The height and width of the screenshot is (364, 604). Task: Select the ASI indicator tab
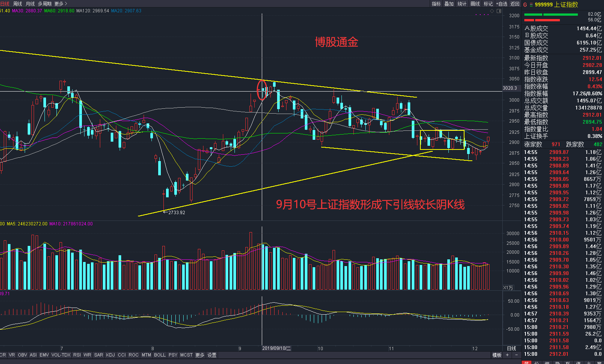(33, 355)
